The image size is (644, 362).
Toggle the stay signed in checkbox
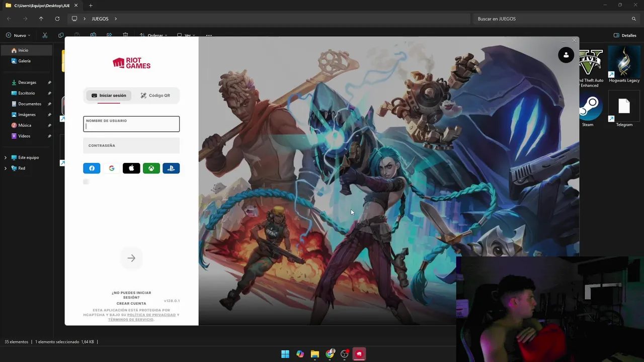86,182
